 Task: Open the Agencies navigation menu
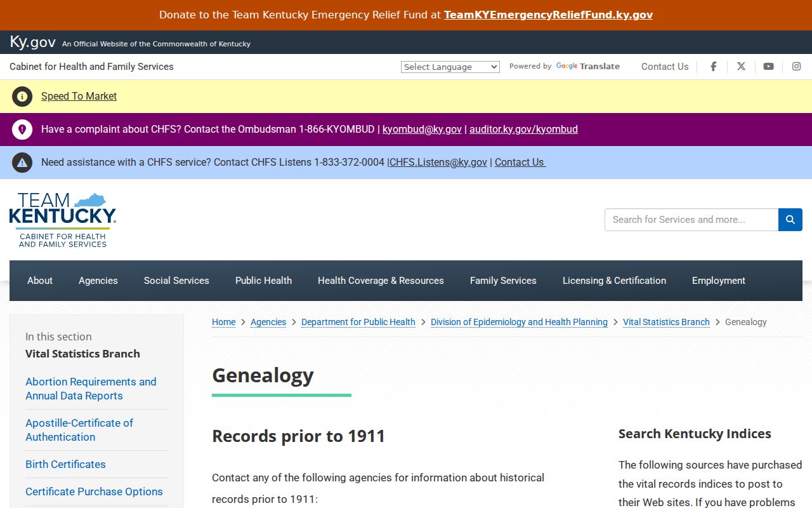(x=98, y=281)
